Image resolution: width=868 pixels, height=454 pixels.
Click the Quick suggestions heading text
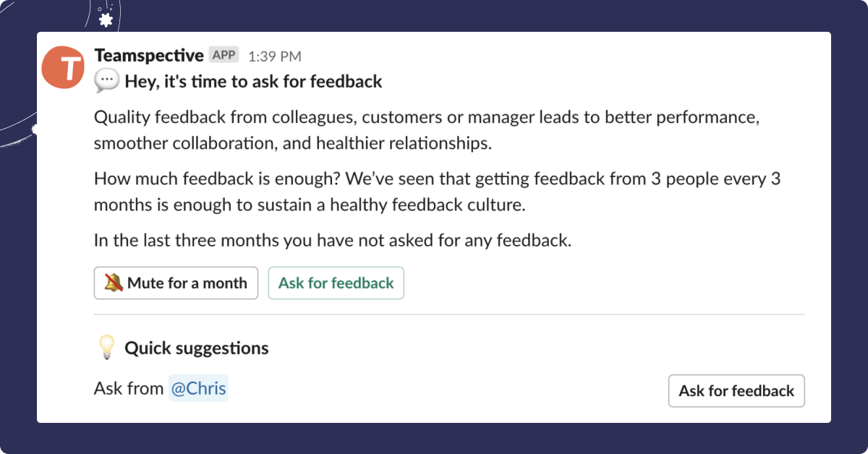197,348
